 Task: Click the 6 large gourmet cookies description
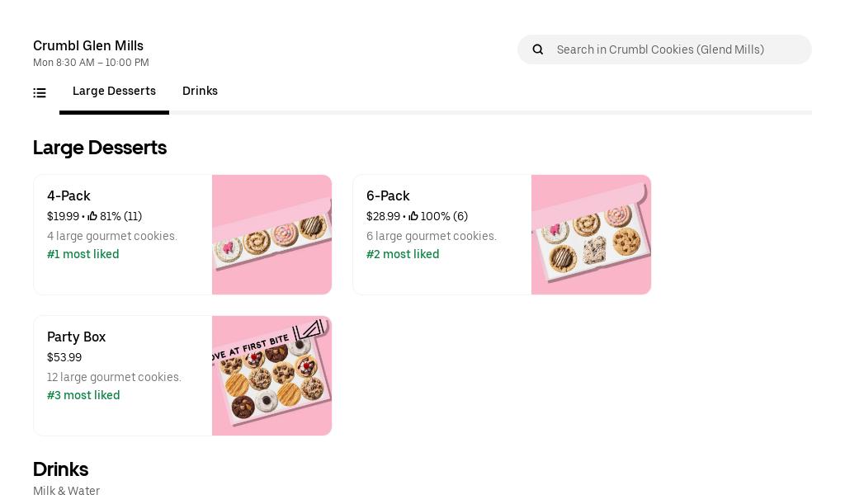pyautogui.click(x=432, y=237)
